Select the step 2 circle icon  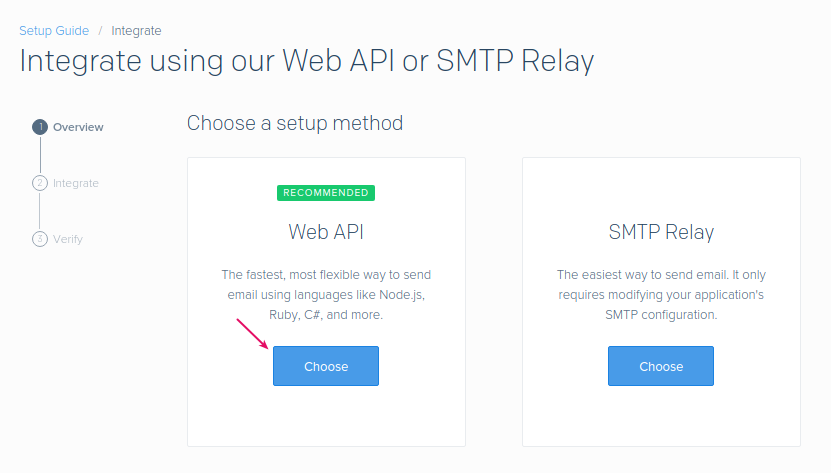click(40, 183)
